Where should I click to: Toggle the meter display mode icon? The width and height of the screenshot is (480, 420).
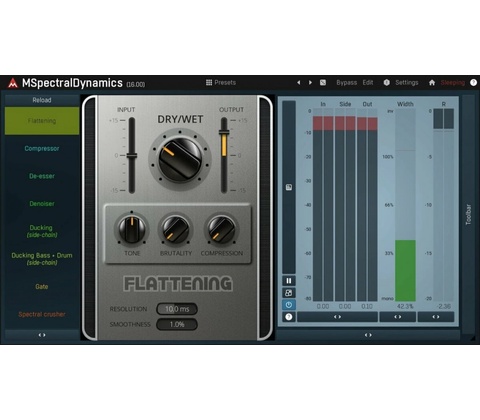tap(289, 293)
